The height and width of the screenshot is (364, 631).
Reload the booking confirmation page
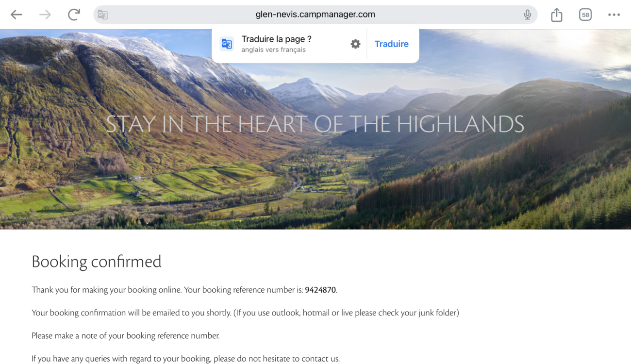click(74, 15)
